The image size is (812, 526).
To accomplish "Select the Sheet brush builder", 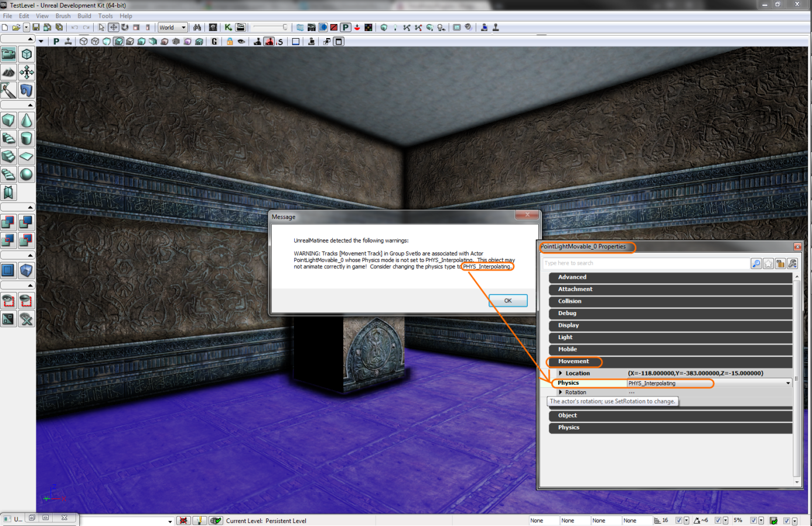I will (x=27, y=156).
